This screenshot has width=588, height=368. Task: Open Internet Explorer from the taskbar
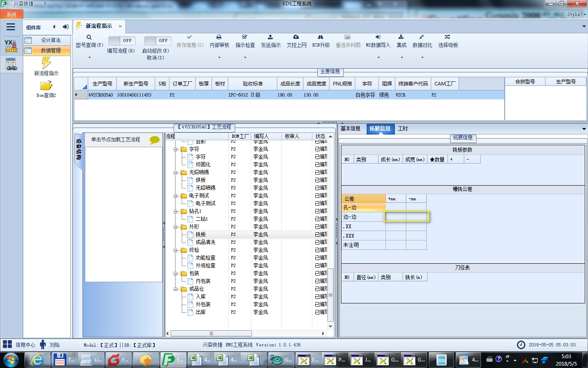(x=38, y=360)
